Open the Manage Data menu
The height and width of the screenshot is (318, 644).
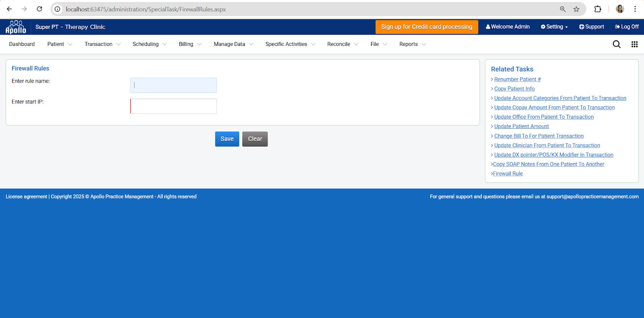coord(233,44)
